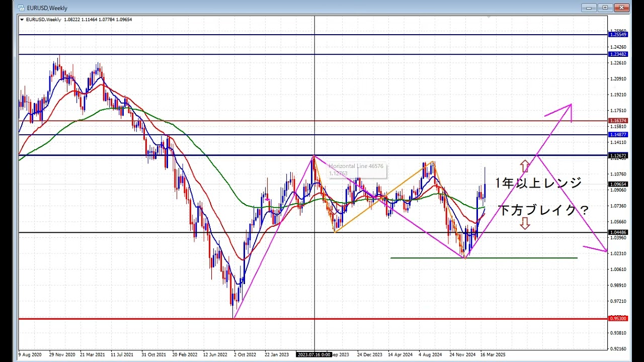Click the downward arrow below 下方ブレイク text
This screenshot has width=644, height=362.
coord(525,224)
